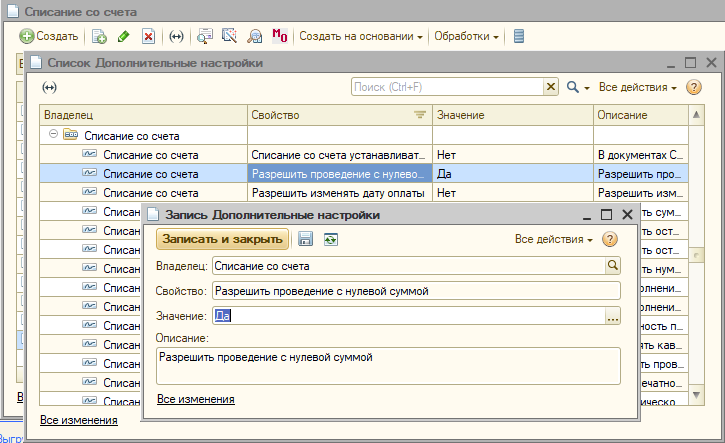The image size is (725, 443).
Task: Click inside the Поиск search field
Action: point(446,88)
